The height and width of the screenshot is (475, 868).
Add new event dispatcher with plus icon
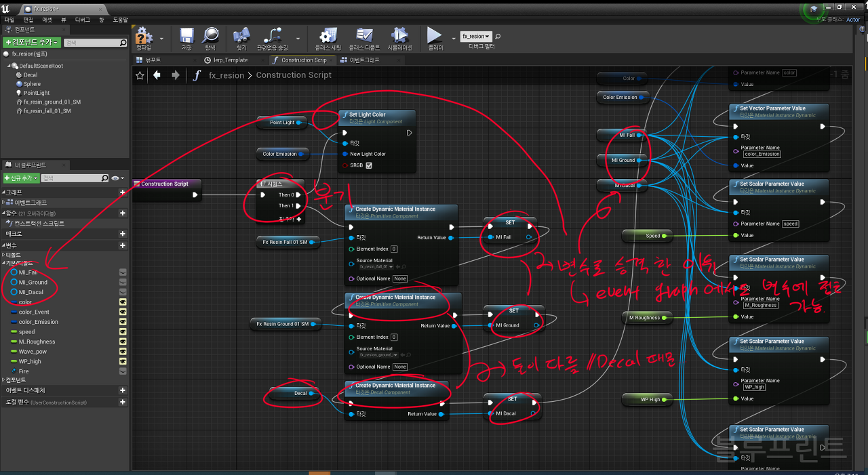(123, 390)
